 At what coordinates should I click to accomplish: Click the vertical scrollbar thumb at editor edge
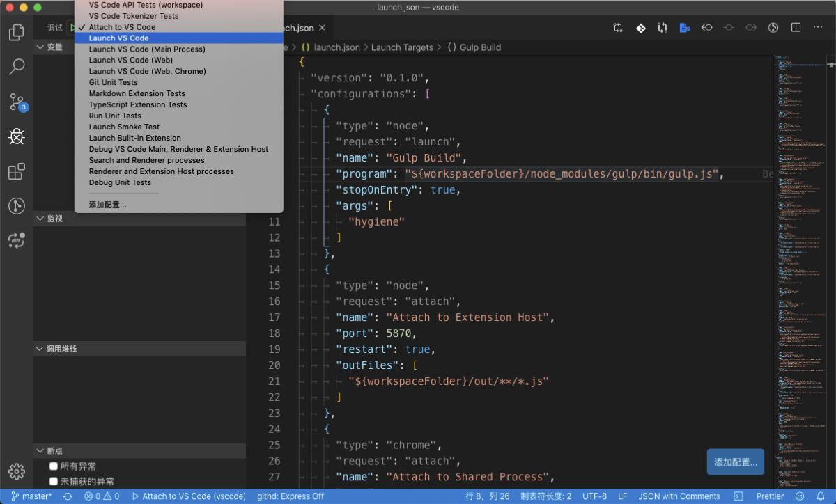click(x=832, y=64)
